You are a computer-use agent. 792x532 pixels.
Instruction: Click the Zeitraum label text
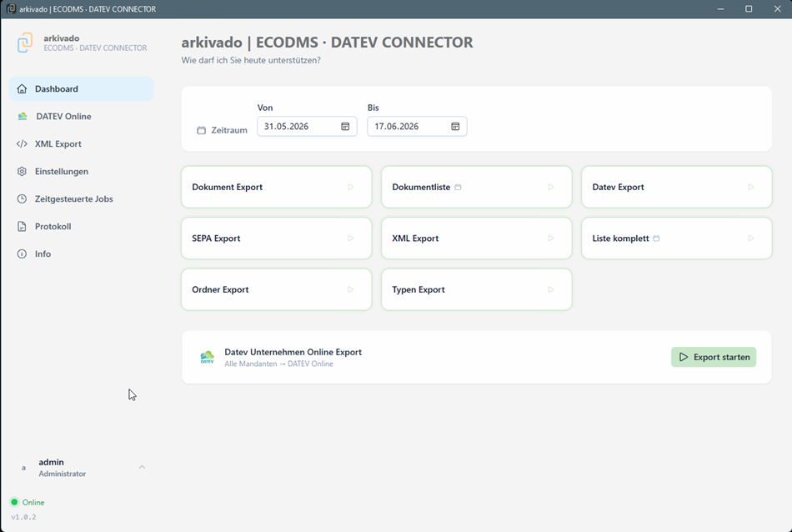[229, 130]
